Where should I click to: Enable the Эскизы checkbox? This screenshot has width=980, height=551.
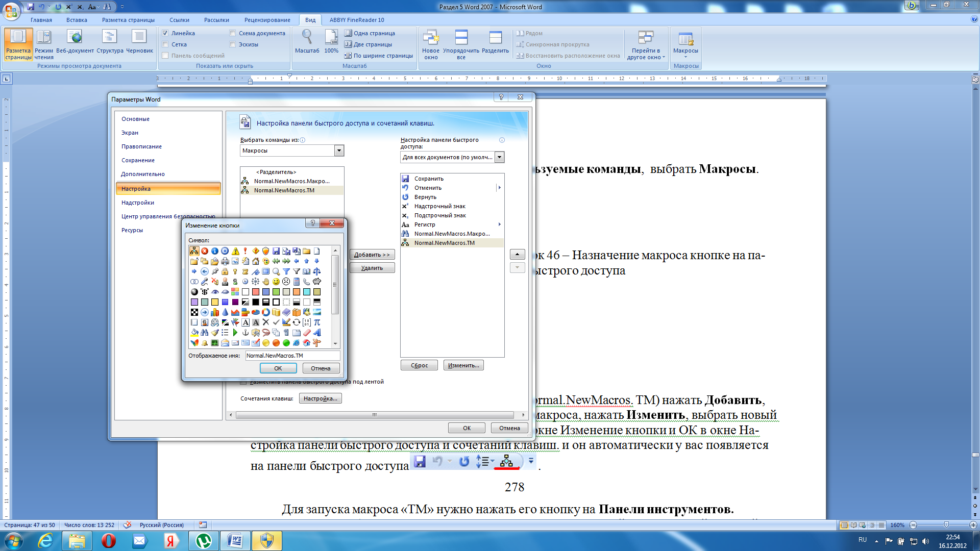[x=233, y=44]
